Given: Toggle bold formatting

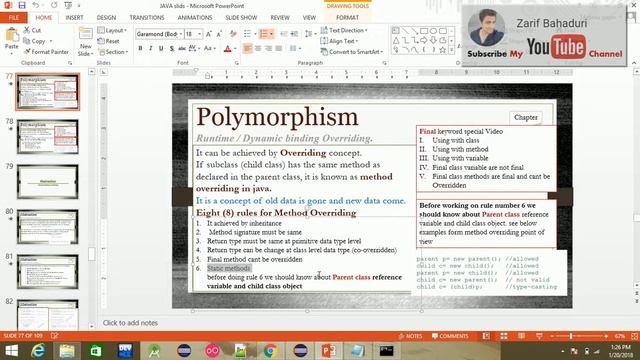Looking at the screenshot, I should coord(140,49).
